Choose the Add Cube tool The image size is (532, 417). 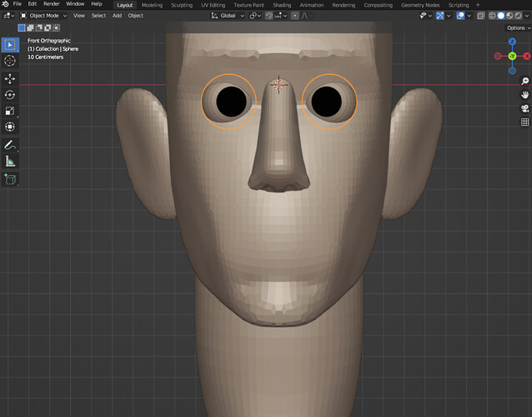(10, 178)
